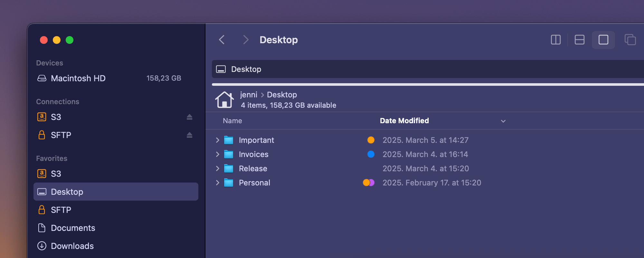
Task: Go forward with the right chevron arrow
Action: point(246,40)
